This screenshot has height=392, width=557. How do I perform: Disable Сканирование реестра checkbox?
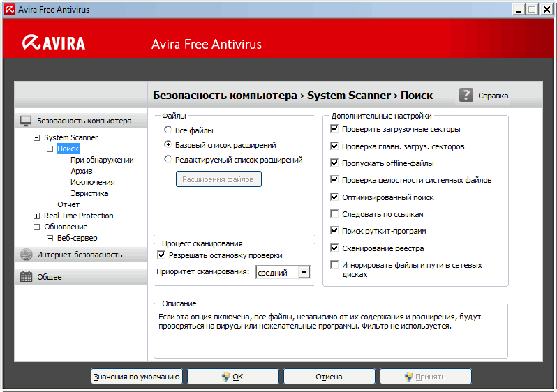pos(335,248)
